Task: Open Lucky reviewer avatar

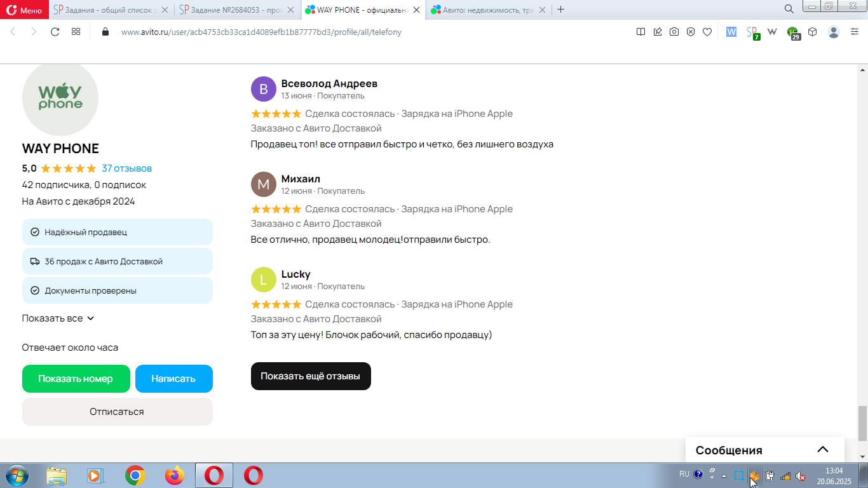Action: click(264, 280)
